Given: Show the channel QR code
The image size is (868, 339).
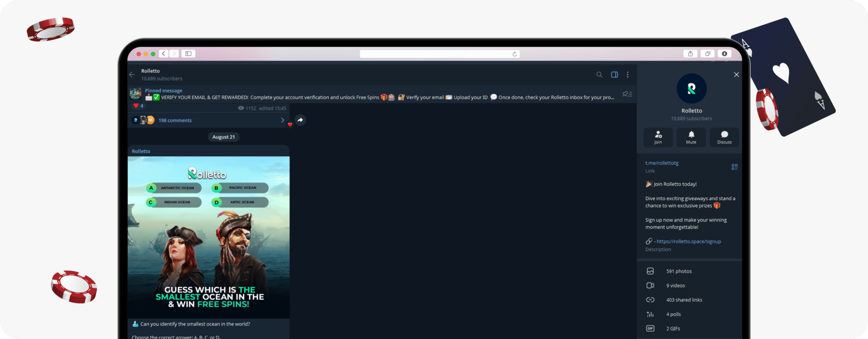Looking at the screenshot, I should point(734,167).
